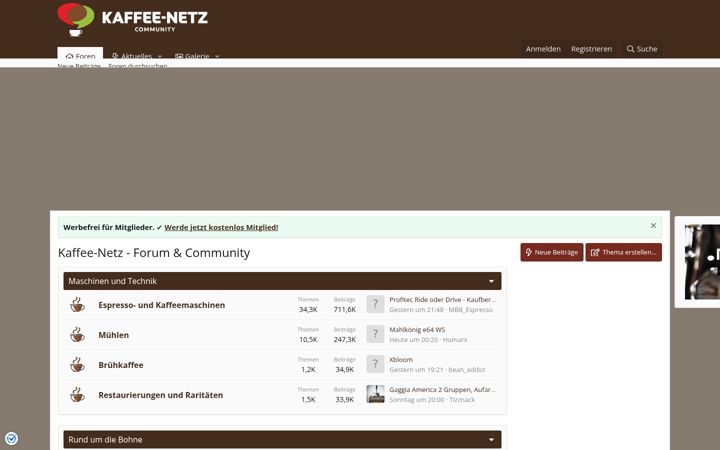The width and height of the screenshot is (720, 450).
Task: Click the '34,3K' Themen count
Action: (308, 309)
